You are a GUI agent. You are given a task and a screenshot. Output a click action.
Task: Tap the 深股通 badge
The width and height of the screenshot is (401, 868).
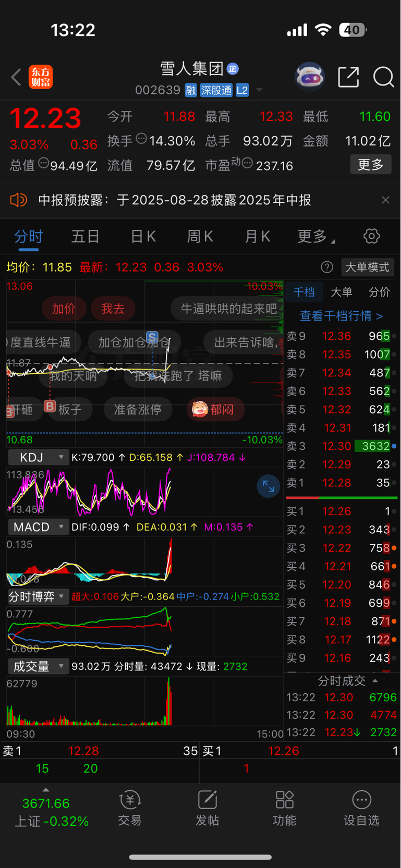pyautogui.click(x=216, y=90)
